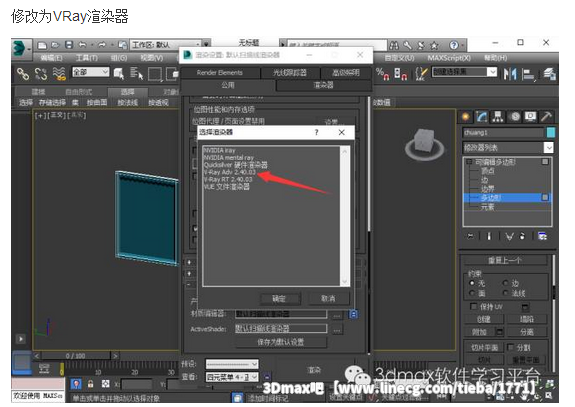Select the Rectangular Selection Region icon
Screen dimensions: 575x407
154,74
